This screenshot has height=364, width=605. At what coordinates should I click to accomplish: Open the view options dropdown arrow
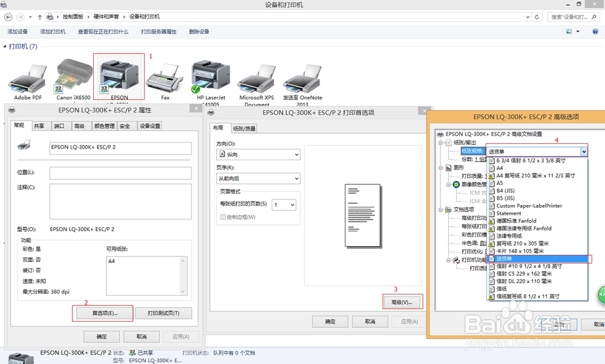point(578,31)
